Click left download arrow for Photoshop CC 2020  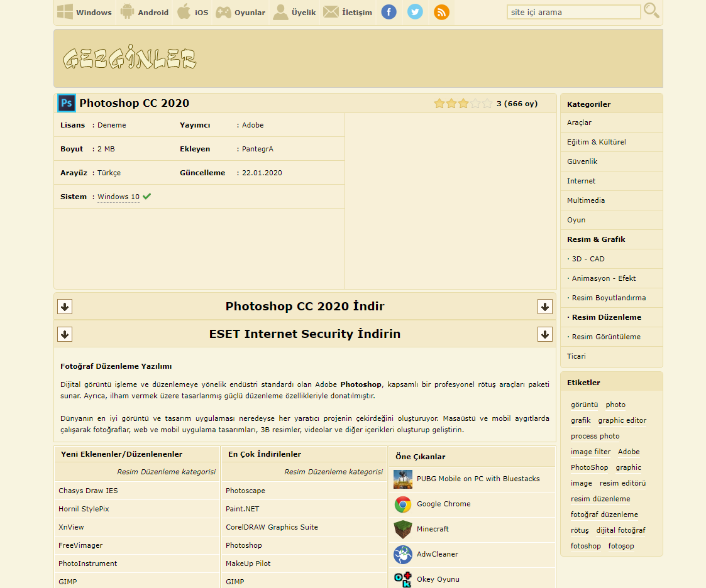point(65,307)
